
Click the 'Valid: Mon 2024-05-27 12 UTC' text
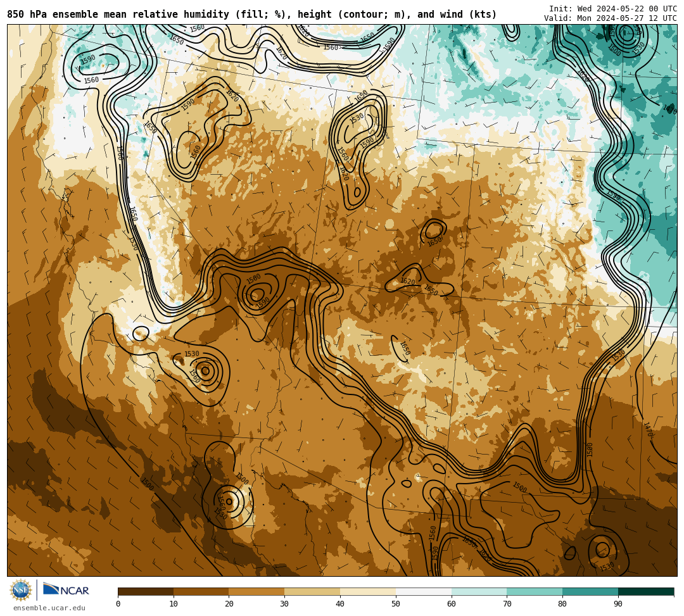[611, 18]
